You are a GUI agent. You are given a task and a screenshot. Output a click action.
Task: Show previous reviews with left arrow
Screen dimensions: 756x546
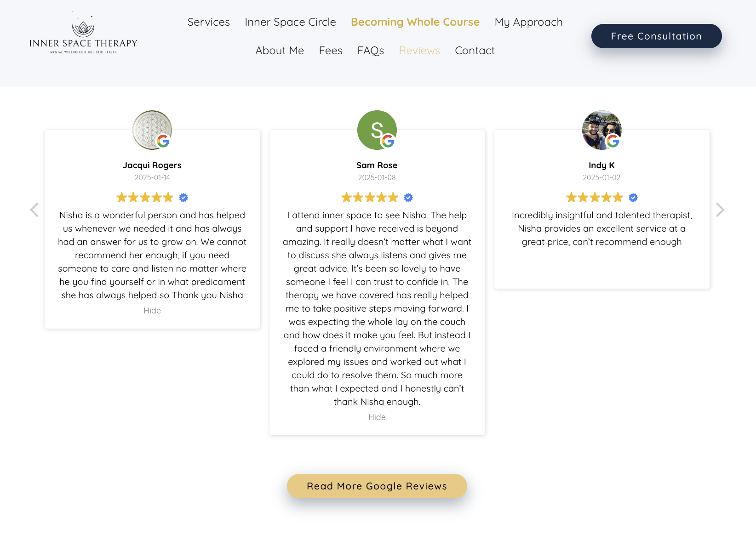(34, 210)
